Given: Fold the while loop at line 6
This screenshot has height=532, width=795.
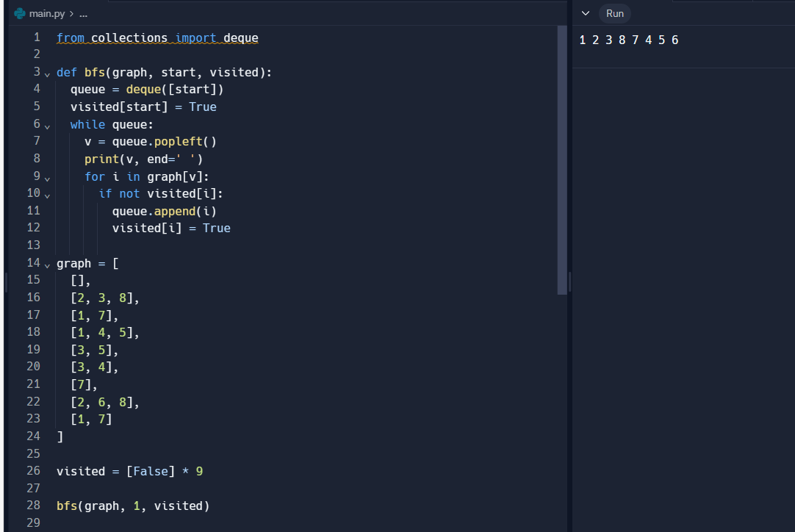Looking at the screenshot, I should click(x=47, y=126).
